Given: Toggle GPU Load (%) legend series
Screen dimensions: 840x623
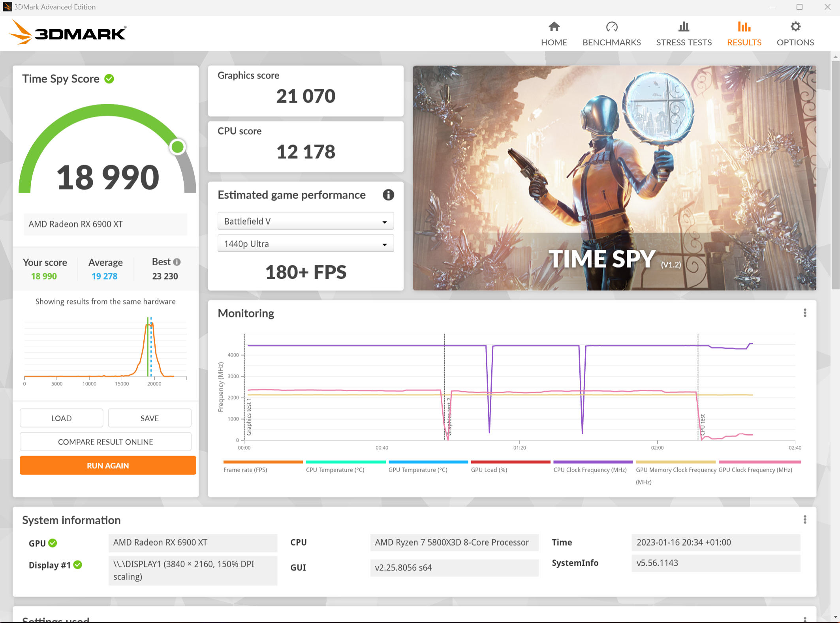Looking at the screenshot, I should 489,470.
